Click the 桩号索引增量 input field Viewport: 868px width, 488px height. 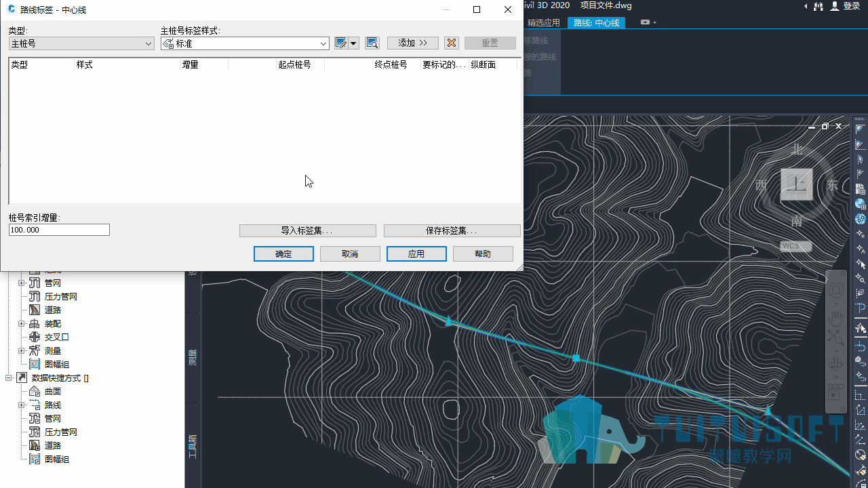pos(59,230)
